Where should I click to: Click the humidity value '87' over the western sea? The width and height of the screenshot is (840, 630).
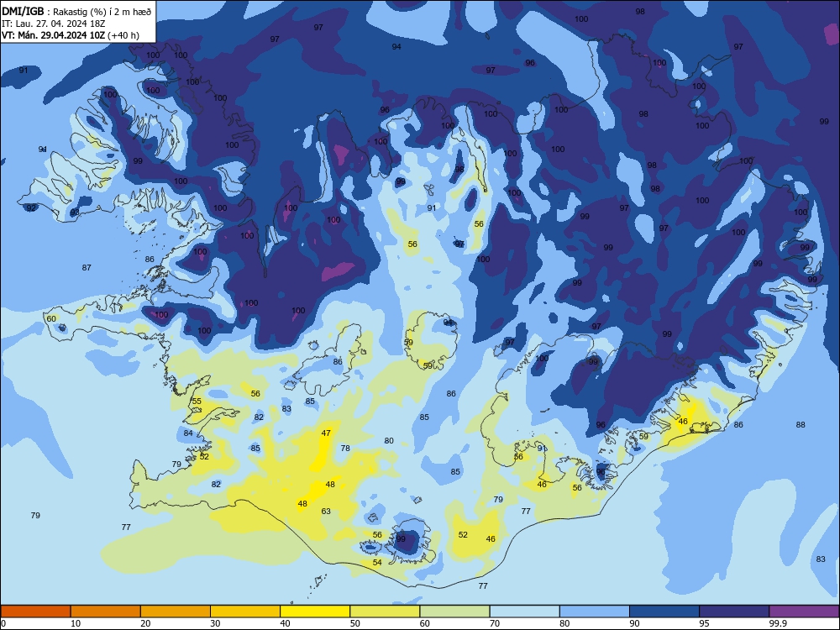(87, 267)
